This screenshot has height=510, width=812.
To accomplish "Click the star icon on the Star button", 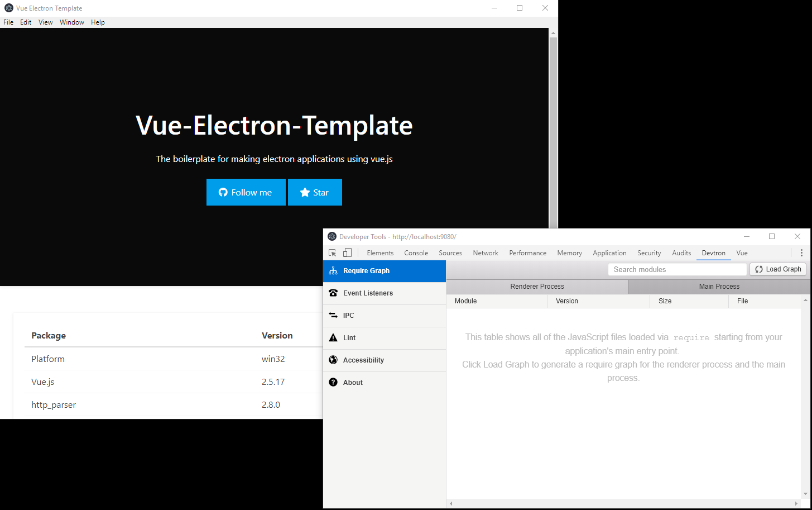I will click(305, 192).
